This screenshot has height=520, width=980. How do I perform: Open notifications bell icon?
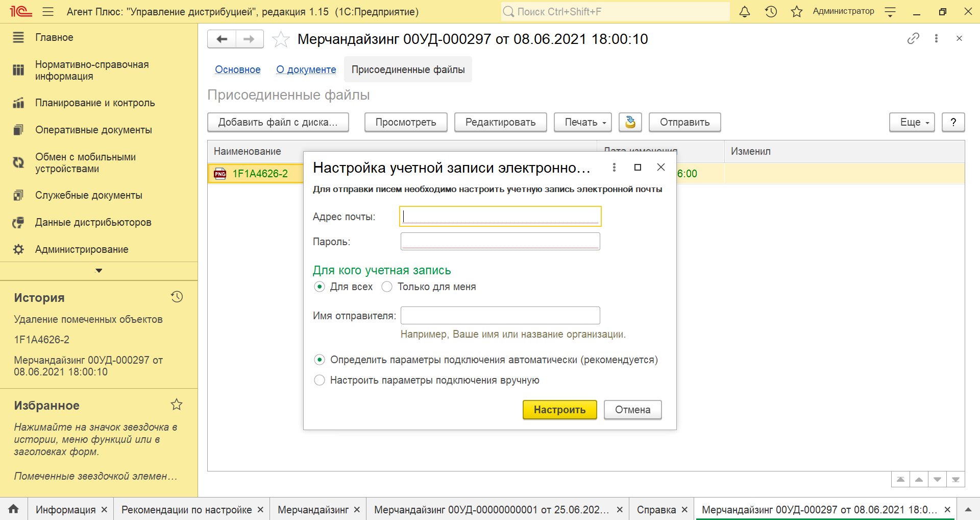click(745, 11)
